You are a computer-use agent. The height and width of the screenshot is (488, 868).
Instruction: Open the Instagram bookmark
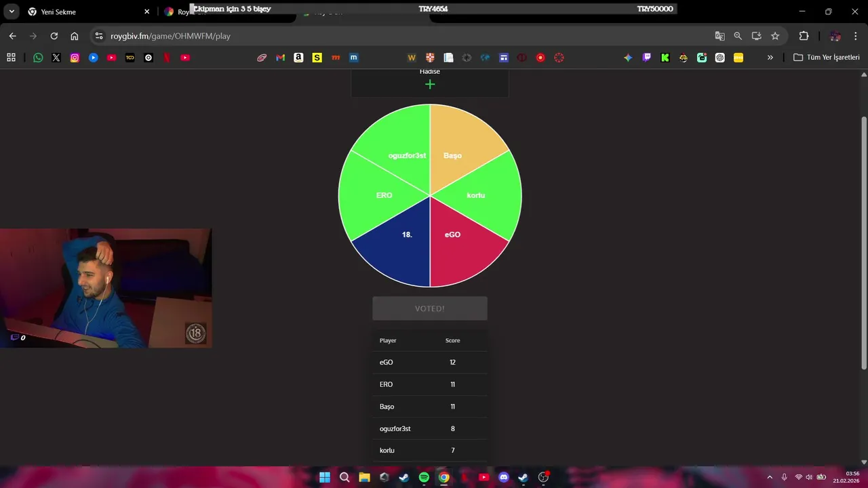tap(75, 58)
